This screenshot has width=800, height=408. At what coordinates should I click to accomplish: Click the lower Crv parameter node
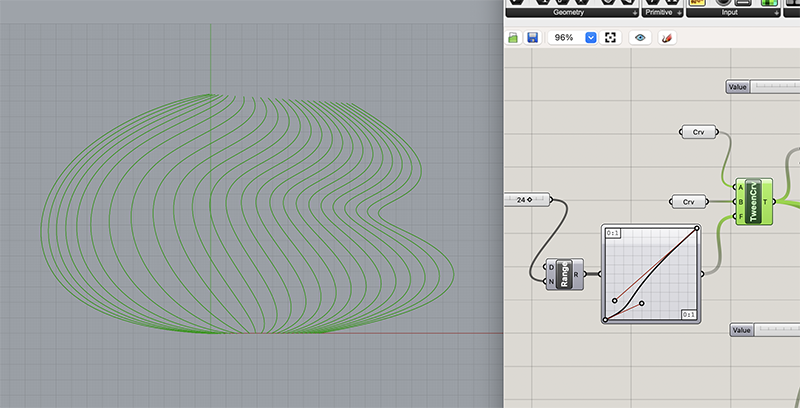coord(688,202)
